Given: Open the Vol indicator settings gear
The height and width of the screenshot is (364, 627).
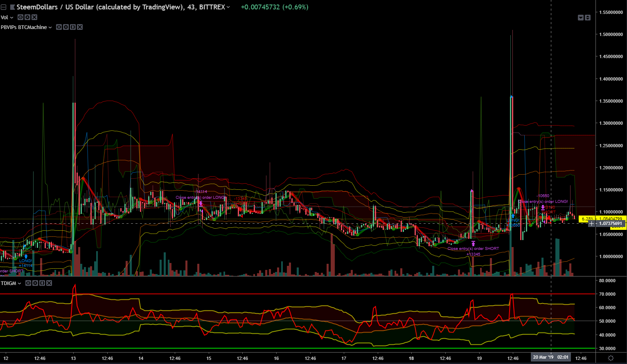Looking at the screenshot, I should (x=27, y=17).
